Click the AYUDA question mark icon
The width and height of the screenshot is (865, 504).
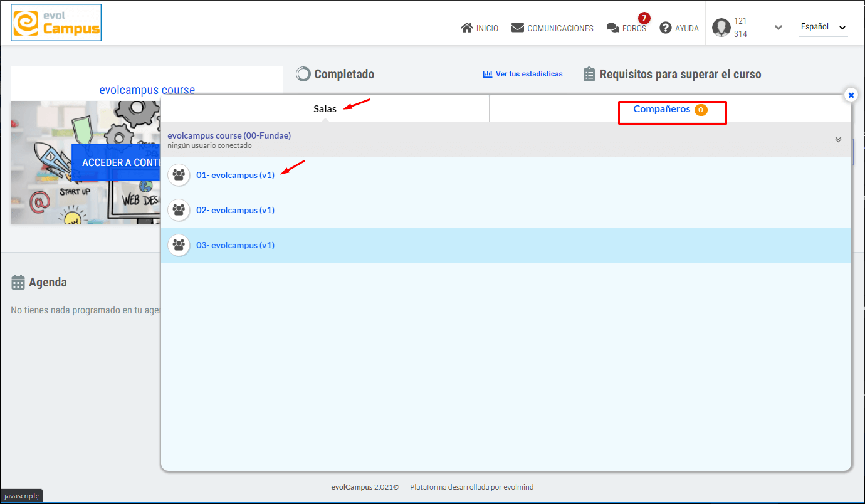click(x=665, y=28)
